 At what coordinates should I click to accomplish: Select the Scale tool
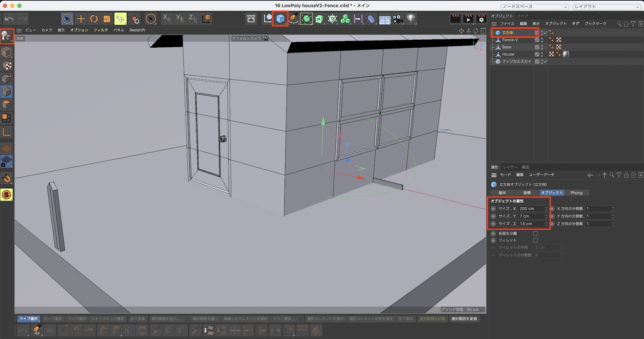pyautogui.click(x=107, y=19)
